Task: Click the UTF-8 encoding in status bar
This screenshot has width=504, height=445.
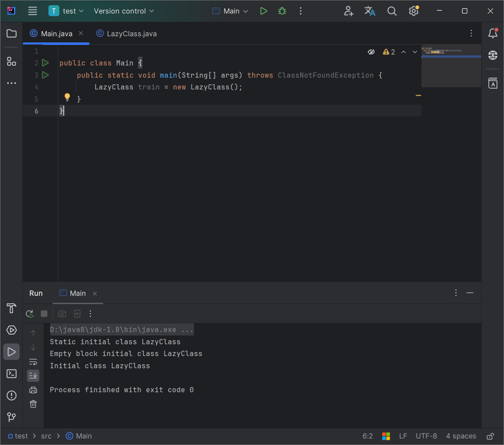Action: [426, 436]
